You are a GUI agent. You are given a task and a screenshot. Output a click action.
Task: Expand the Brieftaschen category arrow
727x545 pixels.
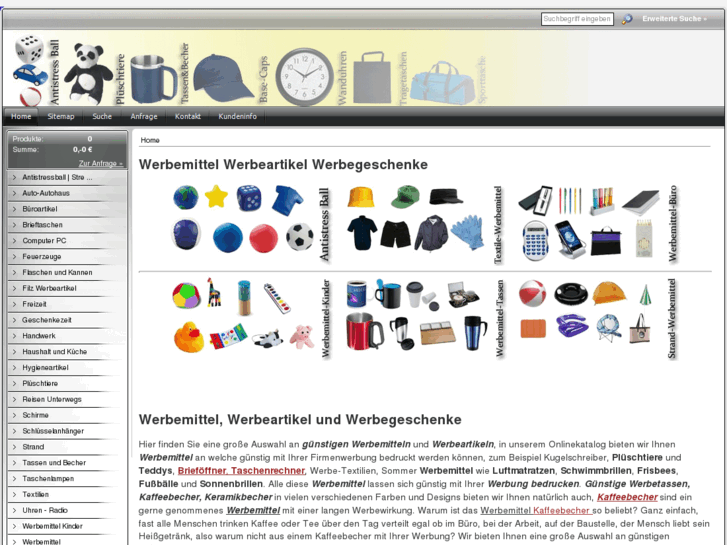click(x=14, y=225)
